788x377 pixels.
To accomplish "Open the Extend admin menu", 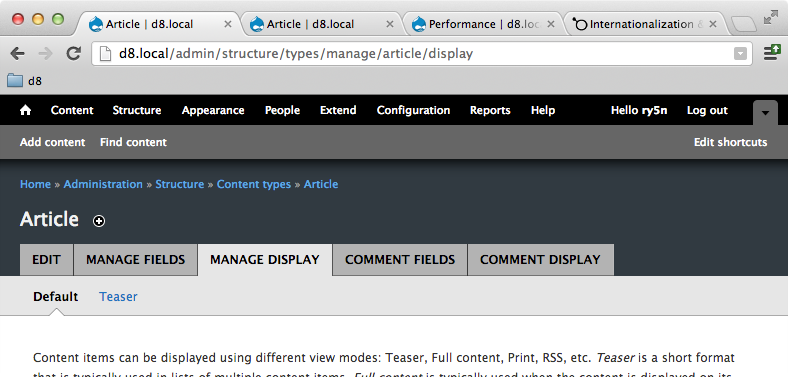I will click(x=338, y=110).
